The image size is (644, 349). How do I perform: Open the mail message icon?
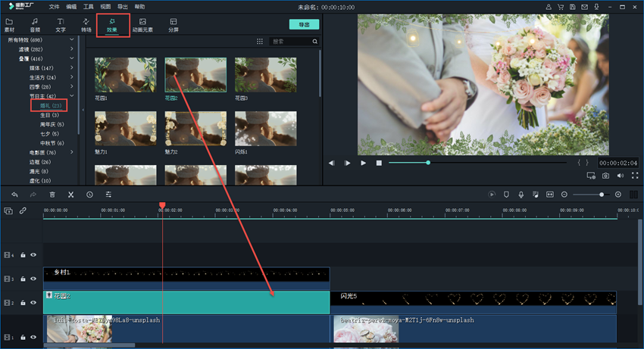(x=584, y=7)
